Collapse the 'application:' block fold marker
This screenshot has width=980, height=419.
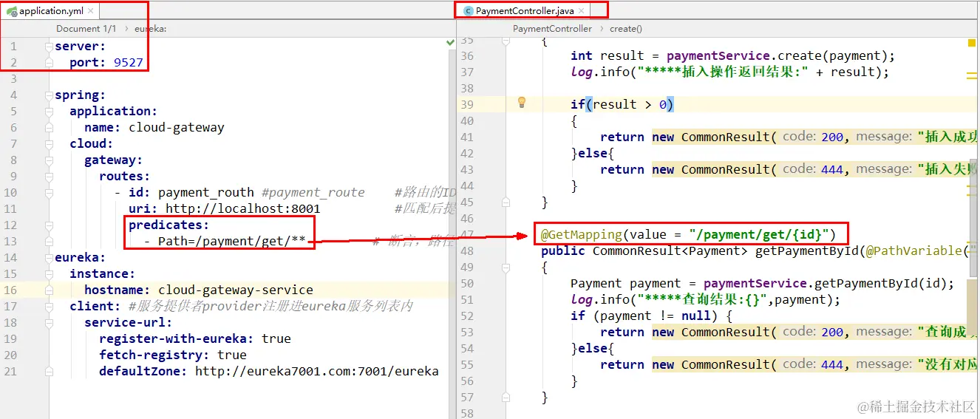click(50, 111)
